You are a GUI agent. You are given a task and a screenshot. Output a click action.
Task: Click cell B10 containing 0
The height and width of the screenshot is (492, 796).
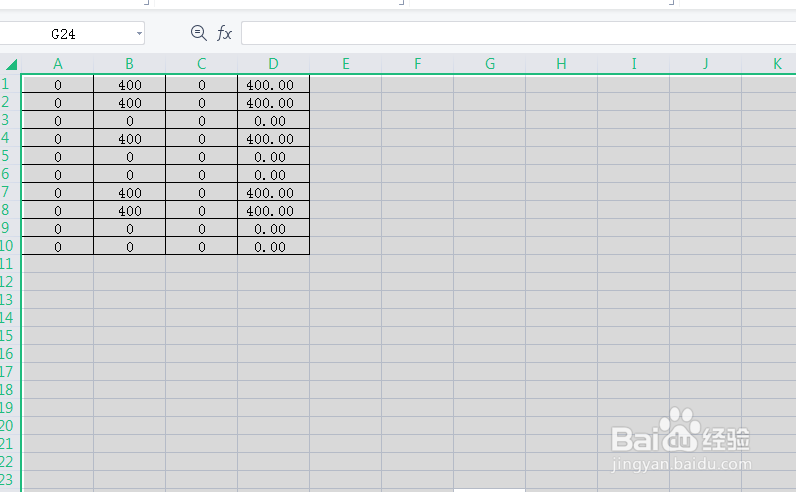[x=129, y=246]
